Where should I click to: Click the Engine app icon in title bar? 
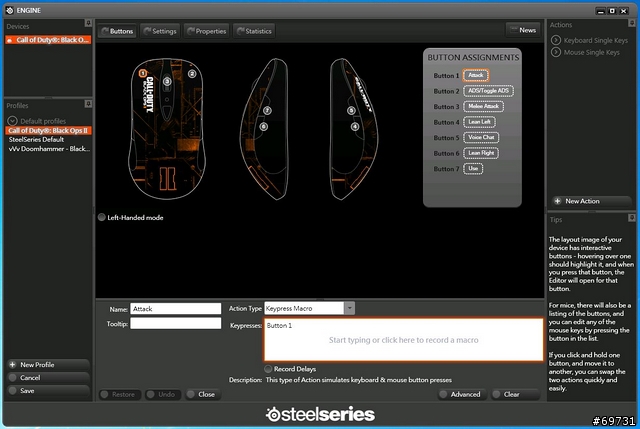[10, 10]
